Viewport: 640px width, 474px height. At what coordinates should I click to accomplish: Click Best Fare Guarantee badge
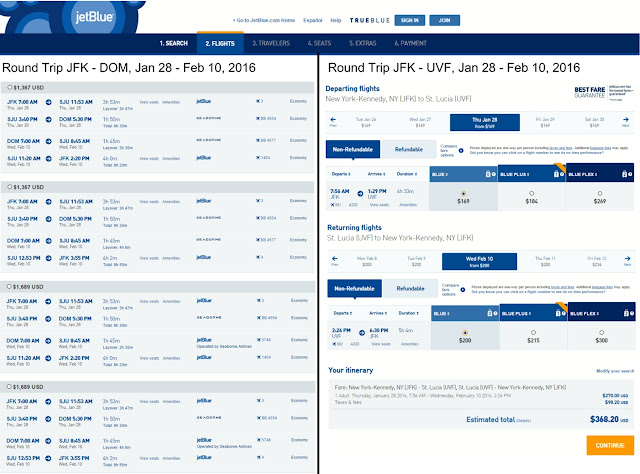pos(603,93)
